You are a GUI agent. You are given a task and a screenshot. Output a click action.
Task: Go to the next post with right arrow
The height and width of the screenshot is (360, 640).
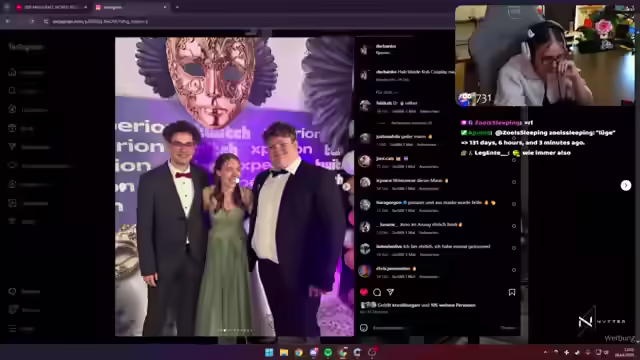626,185
